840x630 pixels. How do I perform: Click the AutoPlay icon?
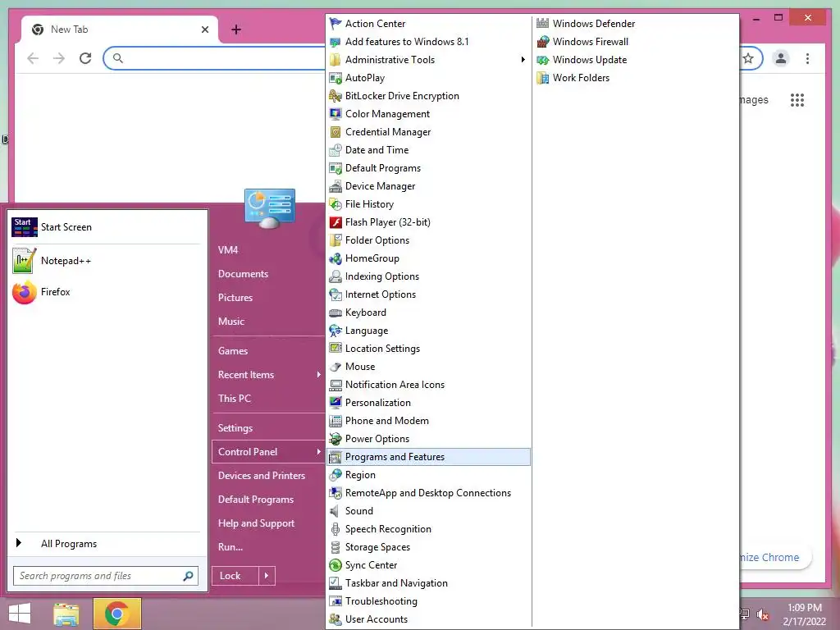click(x=336, y=78)
